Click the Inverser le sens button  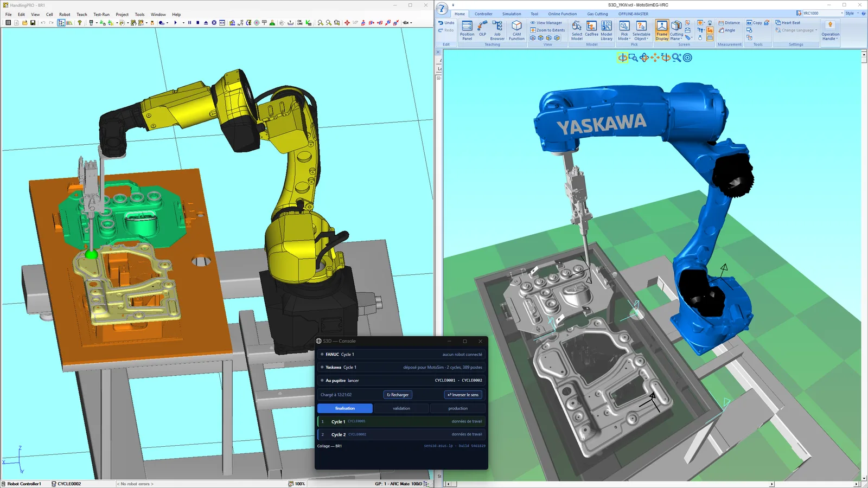(463, 395)
